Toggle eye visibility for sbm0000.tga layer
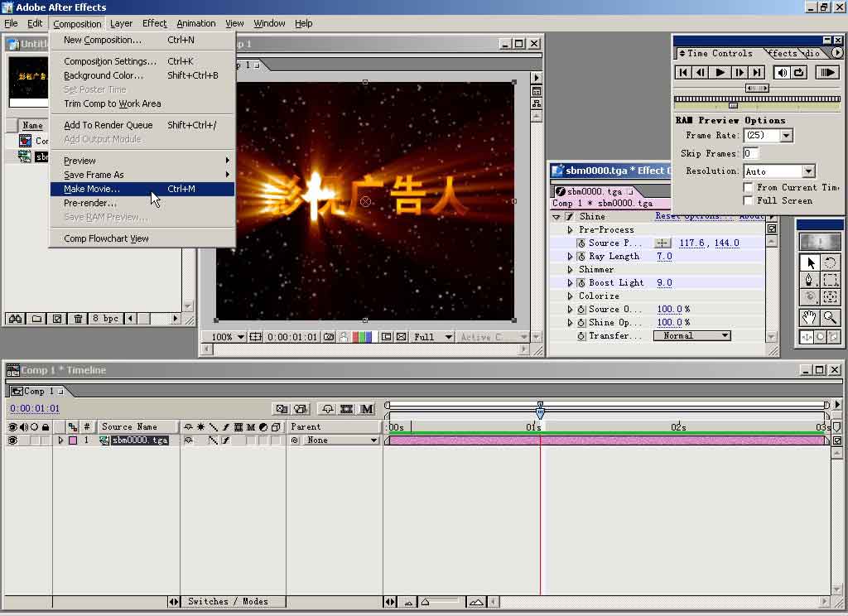The height and width of the screenshot is (616, 848). [x=12, y=440]
